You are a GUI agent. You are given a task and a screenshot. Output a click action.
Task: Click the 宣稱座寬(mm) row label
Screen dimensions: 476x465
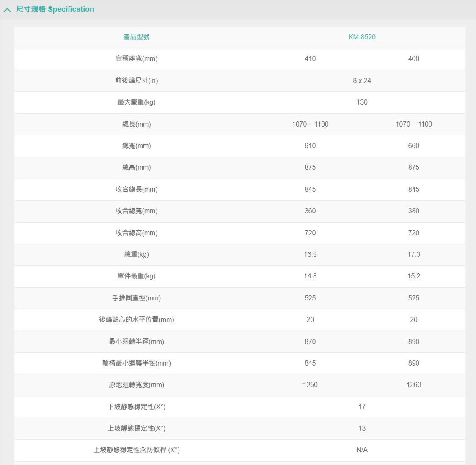tap(136, 58)
